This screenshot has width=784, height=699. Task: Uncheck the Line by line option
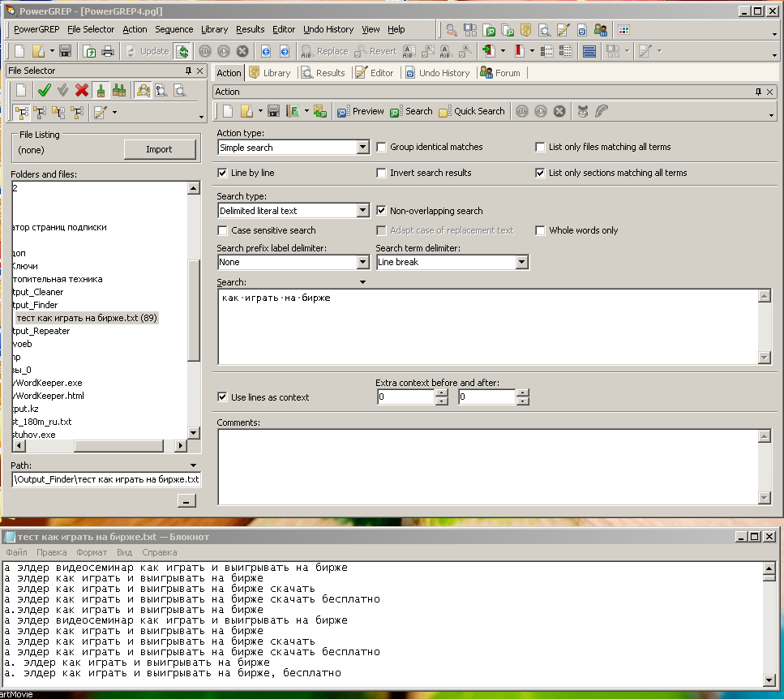[x=223, y=173]
